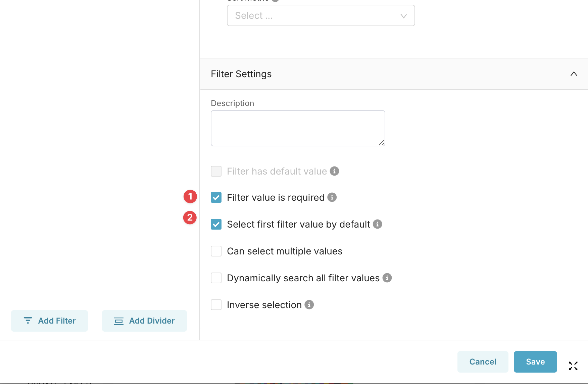Image resolution: width=588 pixels, height=384 pixels.
Task: Enable Can select multiple values
Action: (216, 251)
